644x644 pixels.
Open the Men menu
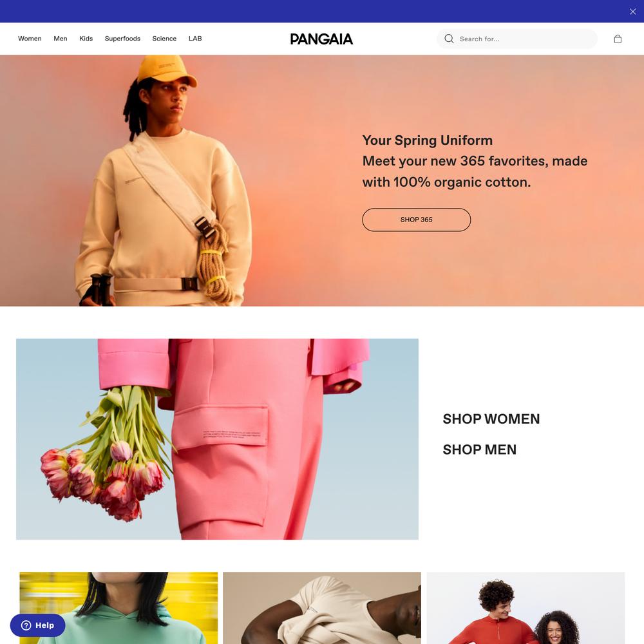pos(61,39)
